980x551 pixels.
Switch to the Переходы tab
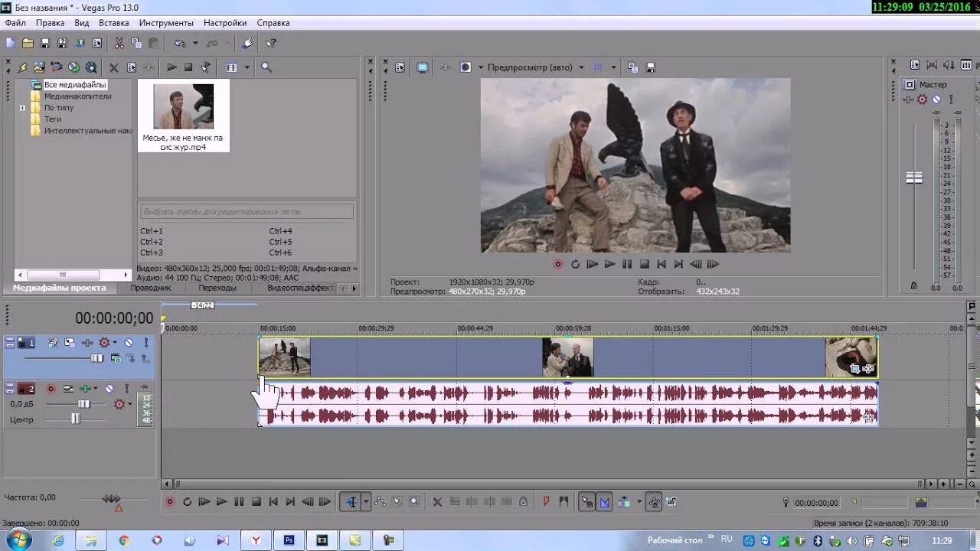pos(217,289)
